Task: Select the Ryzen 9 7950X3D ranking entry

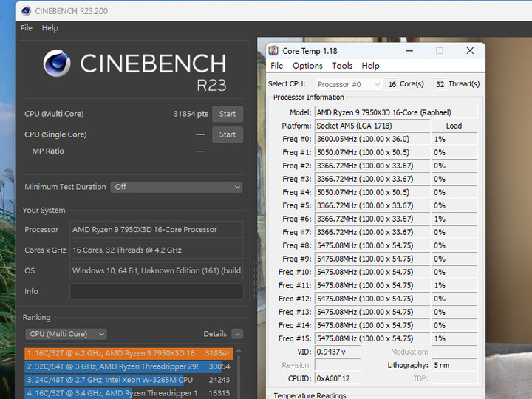Action: tap(129, 353)
